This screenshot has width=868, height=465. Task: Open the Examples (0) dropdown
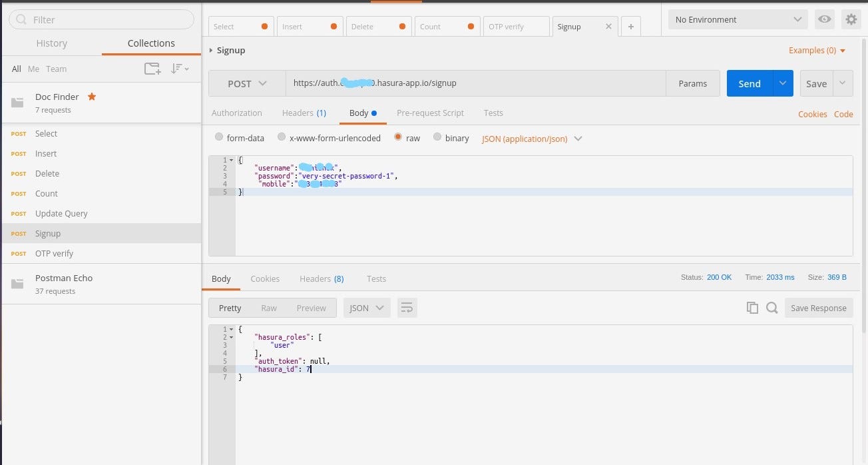(817, 51)
